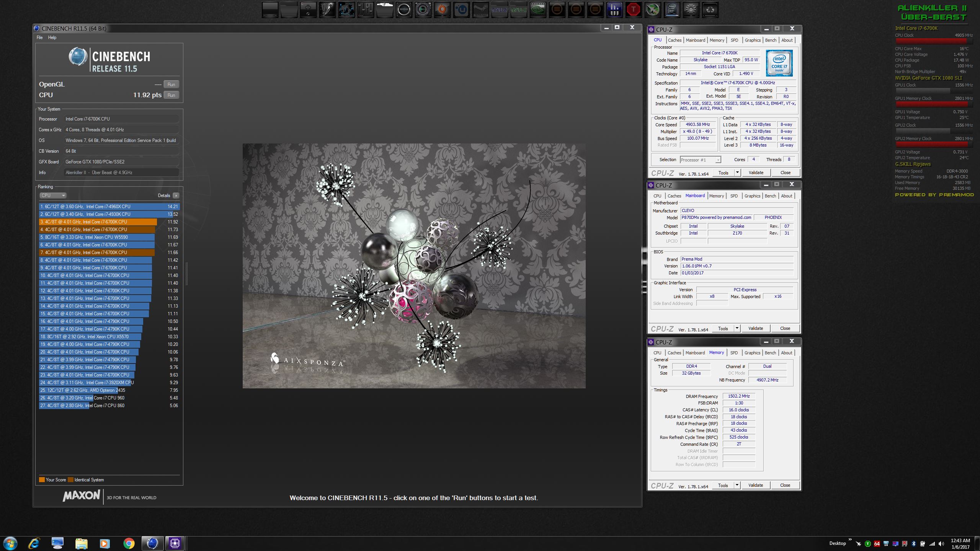Click Validate in top CPU-Z window
This screenshot has width=980, height=551.
(x=756, y=173)
